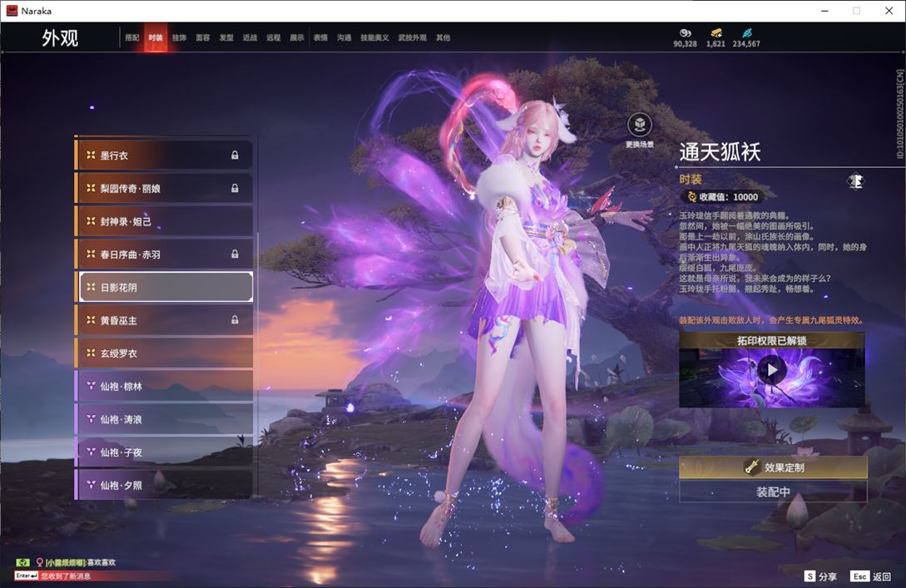
Task: Choose the 仙袍·夕照 outfit
Action: click(164, 485)
